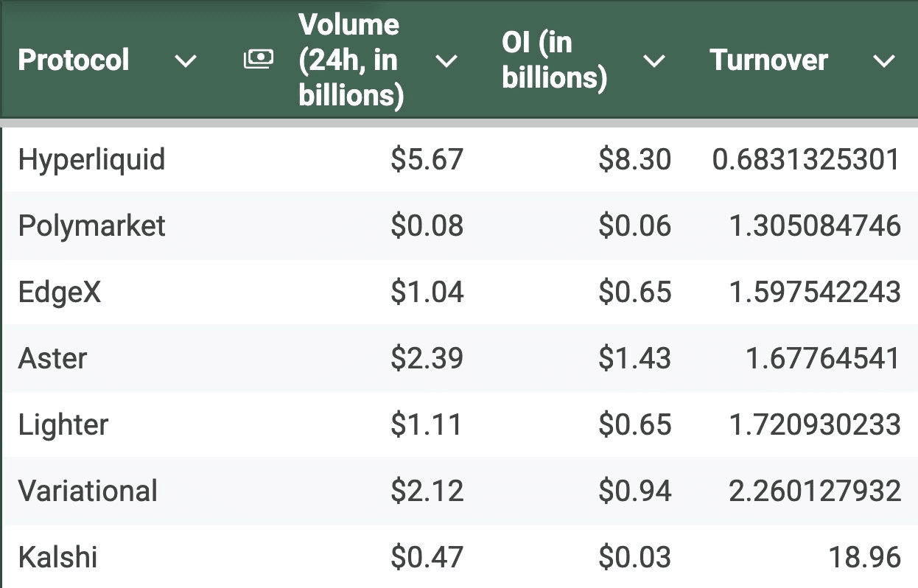Click Hyperliquid volume cell $5.67
Image resolution: width=918 pixels, height=588 pixels.
click(x=427, y=160)
